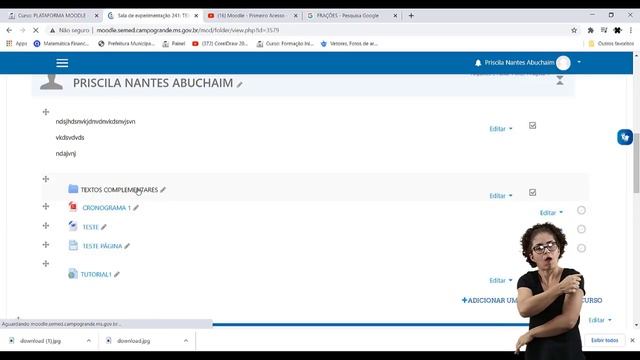640x360 pixels.
Task: Open the hamburger navigation menu
Action: [62, 63]
